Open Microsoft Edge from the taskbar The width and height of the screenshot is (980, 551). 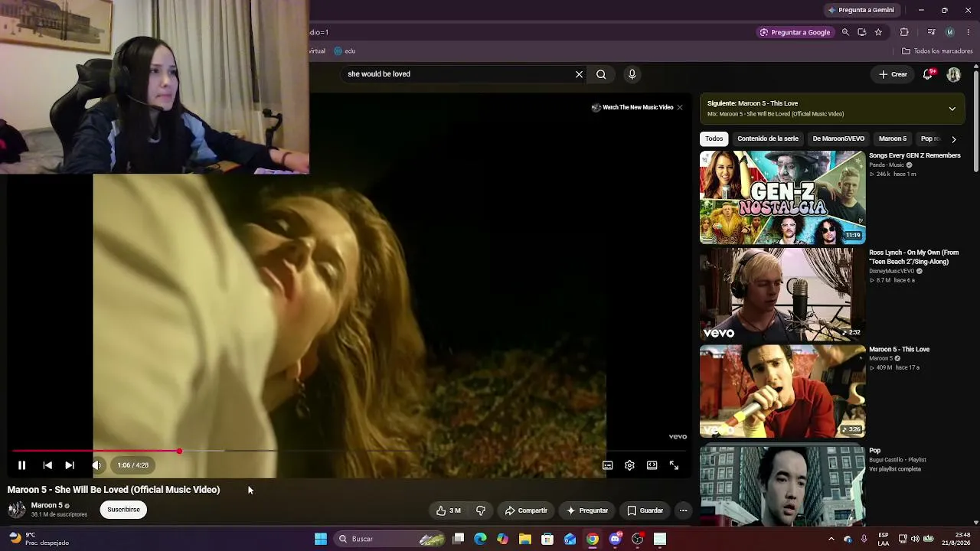point(480,539)
